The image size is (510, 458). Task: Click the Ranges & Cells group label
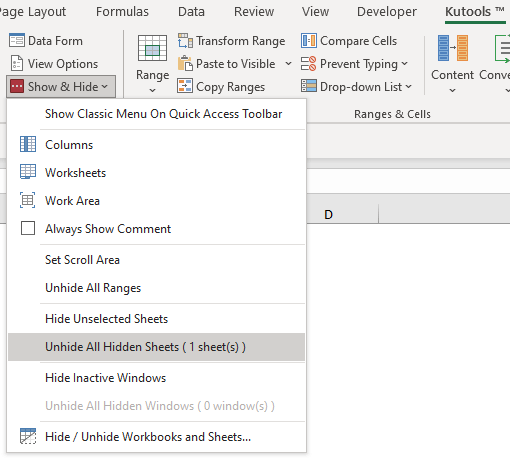(392, 114)
